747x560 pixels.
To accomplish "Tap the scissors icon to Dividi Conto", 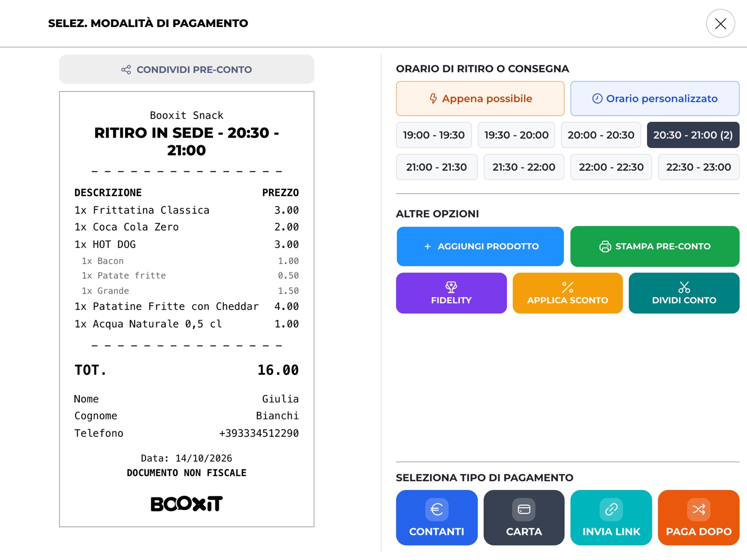I will (684, 287).
